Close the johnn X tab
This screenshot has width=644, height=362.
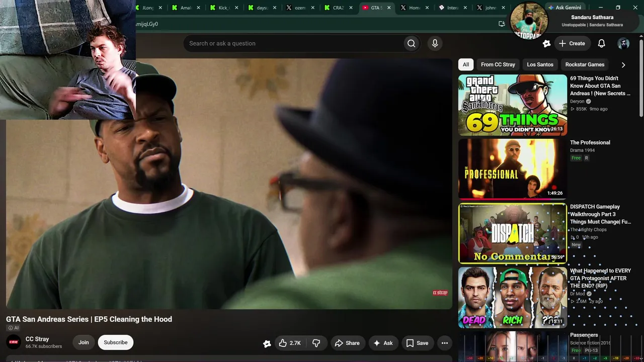pyautogui.click(x=503, y=8)
